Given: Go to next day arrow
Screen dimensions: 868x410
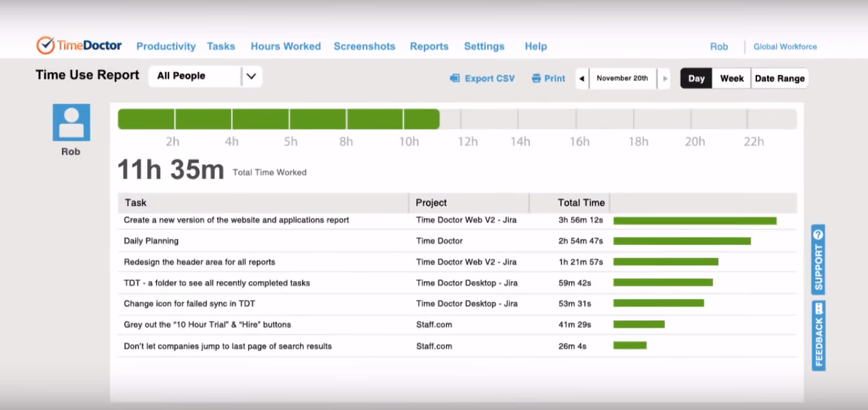Looking at the screenshot, I should [x=666, y=79].
